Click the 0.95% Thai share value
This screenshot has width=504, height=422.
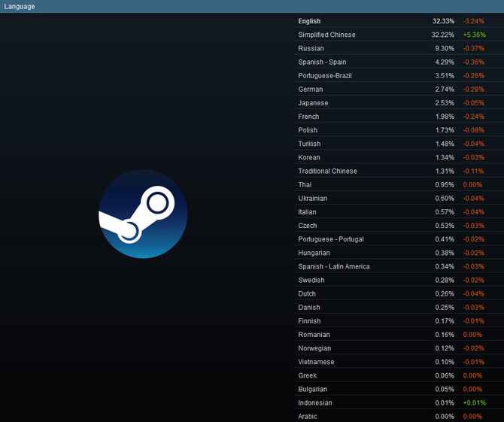(445, 185)
